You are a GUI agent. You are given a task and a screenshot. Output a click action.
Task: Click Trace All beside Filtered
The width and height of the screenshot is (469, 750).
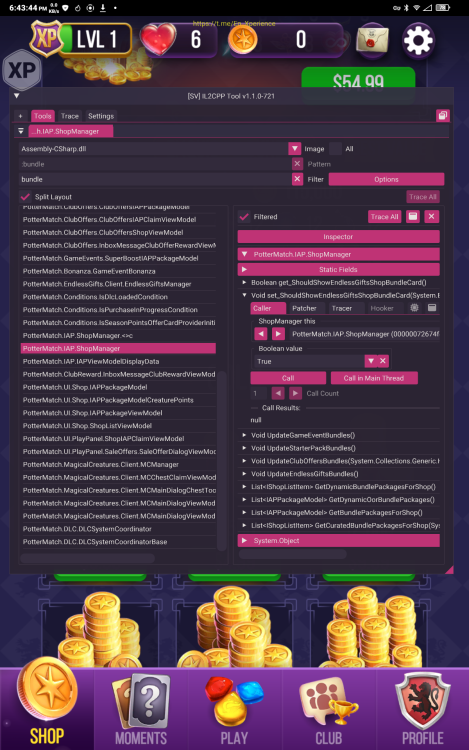pos(384,217)
